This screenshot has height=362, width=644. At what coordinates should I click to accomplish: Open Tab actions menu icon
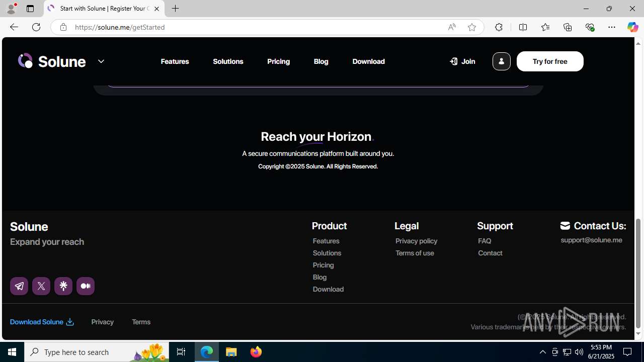coord(30,9)
